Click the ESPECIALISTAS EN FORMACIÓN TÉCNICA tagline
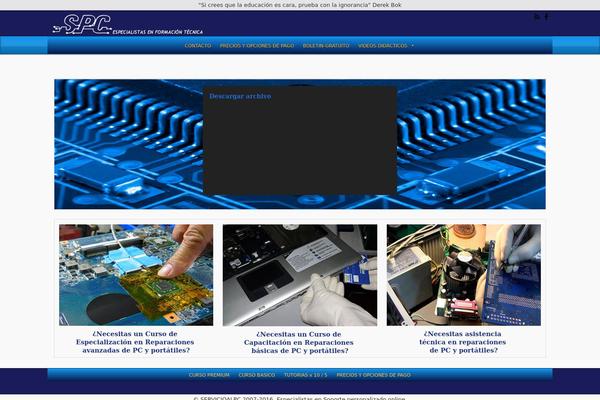 tap(158, 32)
